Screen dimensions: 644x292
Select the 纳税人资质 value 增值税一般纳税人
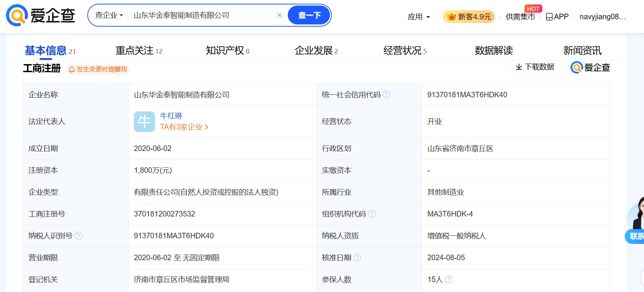click(x=456, y=236)
